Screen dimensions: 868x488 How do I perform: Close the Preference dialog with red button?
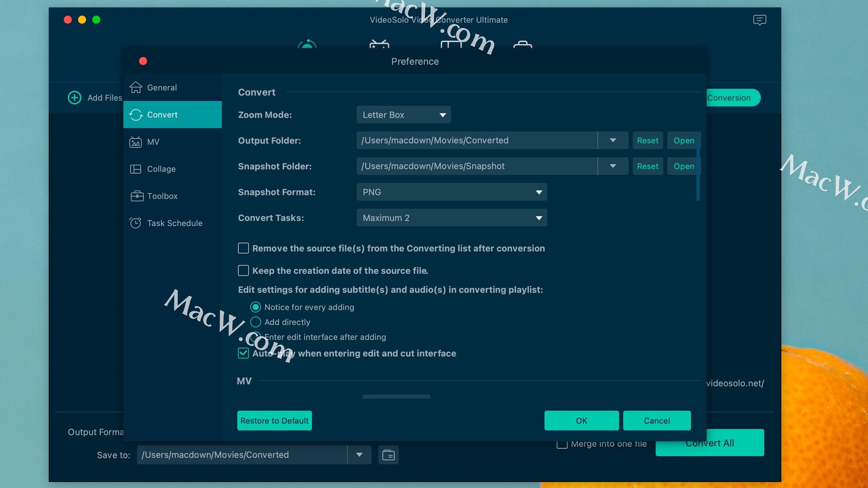pyautogui.click(x=143, y=61)
